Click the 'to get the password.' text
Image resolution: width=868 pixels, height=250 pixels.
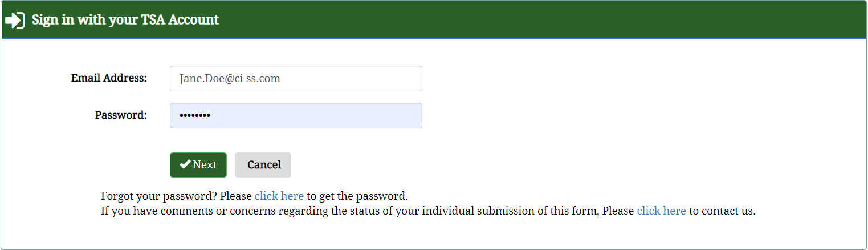pos(357,196)
